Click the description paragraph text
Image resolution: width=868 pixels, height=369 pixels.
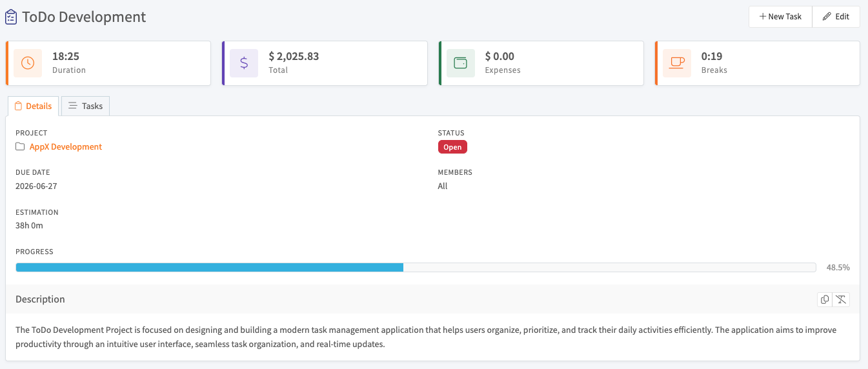426,337
